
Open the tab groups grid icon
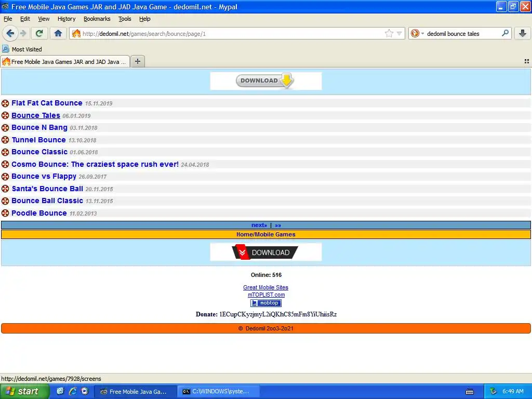[x=527, y=61]
